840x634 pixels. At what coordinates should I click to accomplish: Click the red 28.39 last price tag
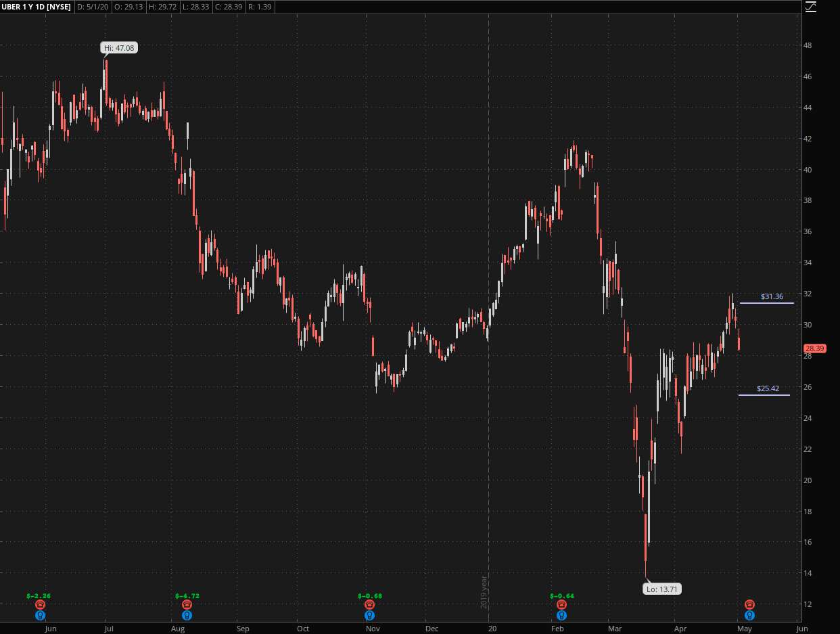(814, 348)
